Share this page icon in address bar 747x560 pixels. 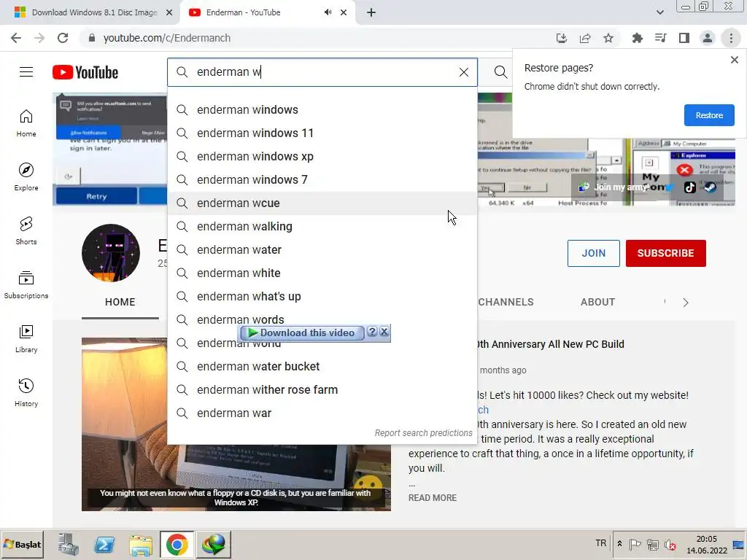pos(585,38)
